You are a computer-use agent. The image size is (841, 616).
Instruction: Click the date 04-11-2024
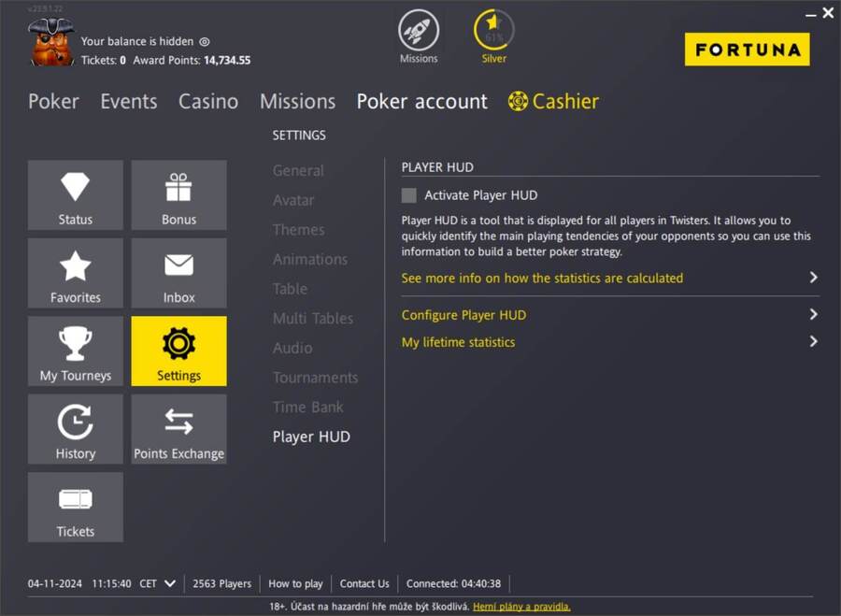coord(55,583)
